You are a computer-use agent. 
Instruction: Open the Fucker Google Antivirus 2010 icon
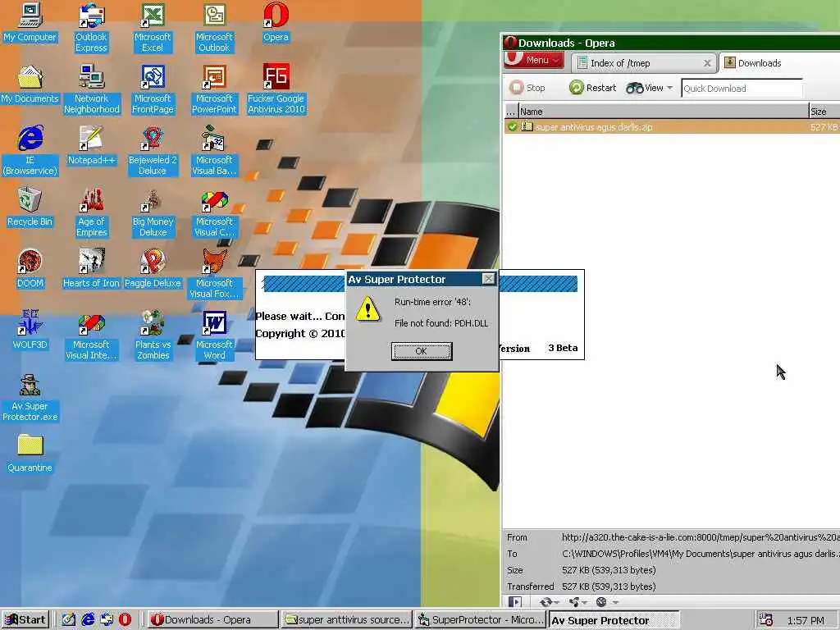click(276, 89)
